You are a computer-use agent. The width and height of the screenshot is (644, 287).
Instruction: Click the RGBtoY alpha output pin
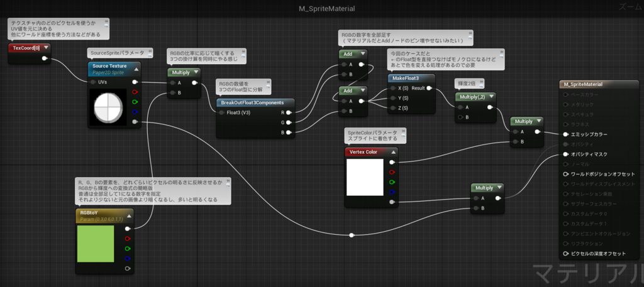pos(128,269)
